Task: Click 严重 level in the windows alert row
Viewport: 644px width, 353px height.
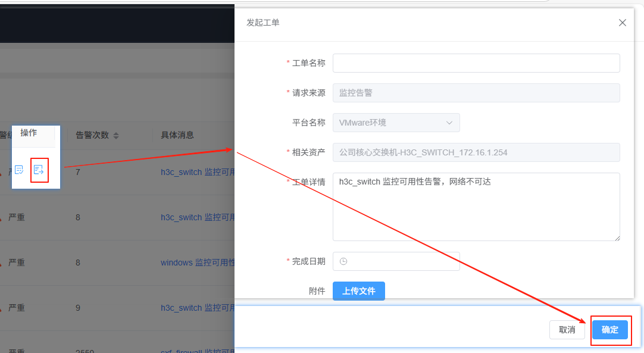Action: tap(17, 263)
